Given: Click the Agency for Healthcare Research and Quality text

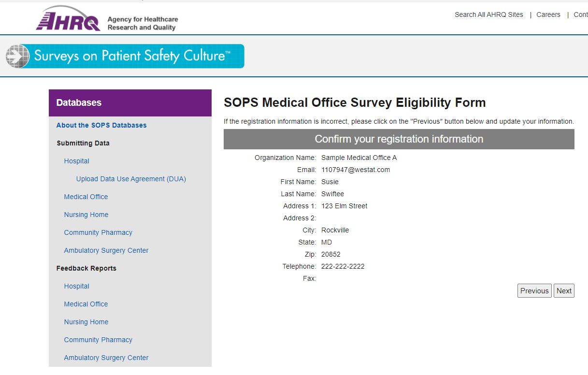Looking at the screenshot, I should [x=143, y=23].
